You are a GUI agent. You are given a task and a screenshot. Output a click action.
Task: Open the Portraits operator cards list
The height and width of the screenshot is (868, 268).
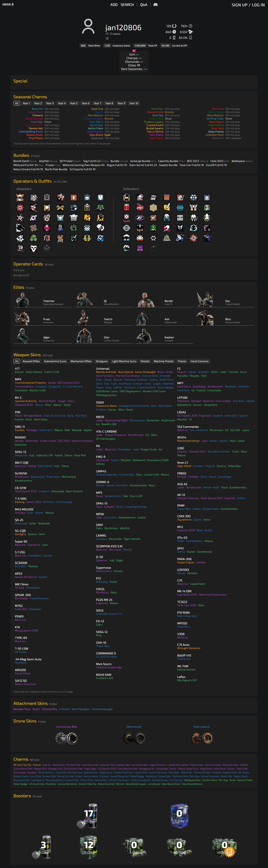(x=19, y=270)
